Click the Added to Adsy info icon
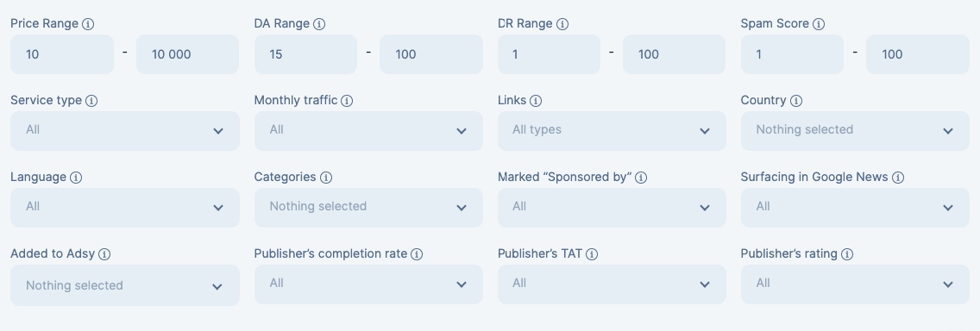The width and height of the screenshot is (980, 331). tap(105, 255)
